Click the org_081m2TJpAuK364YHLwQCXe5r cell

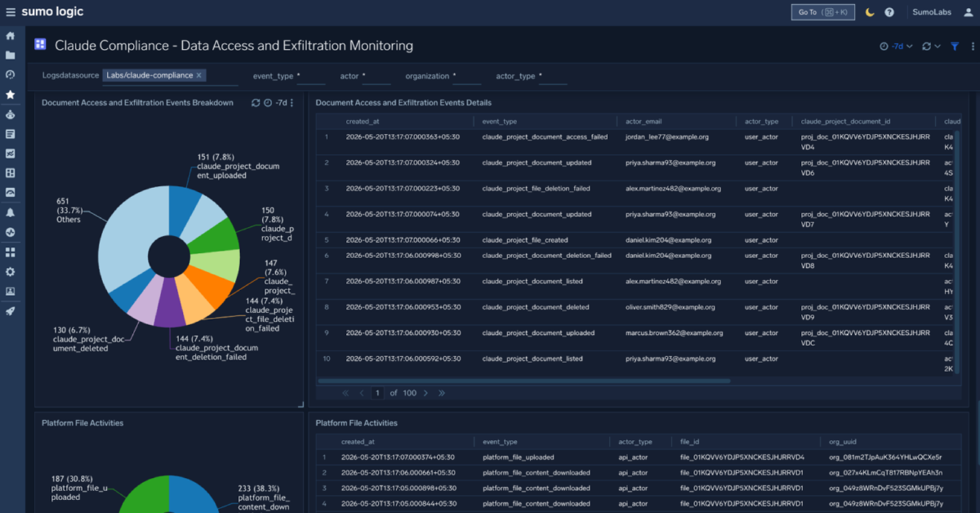click(885, 457)
